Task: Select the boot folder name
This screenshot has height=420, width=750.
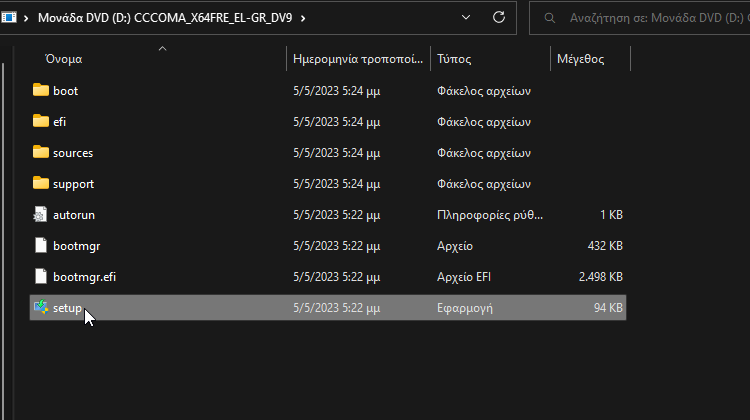Action: tap(66, 91)
